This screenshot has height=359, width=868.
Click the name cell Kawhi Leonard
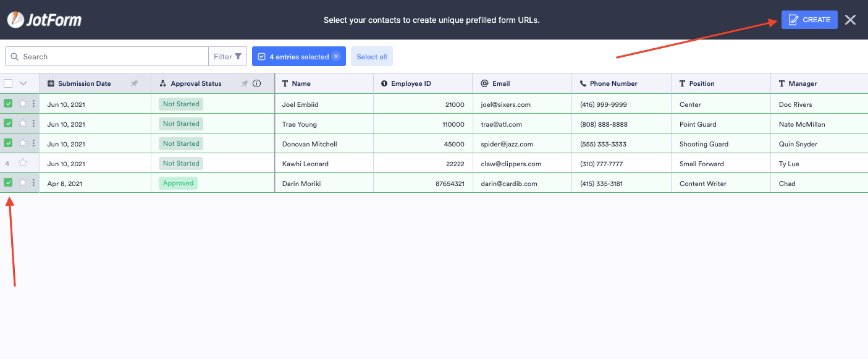(x=324, y=163)
